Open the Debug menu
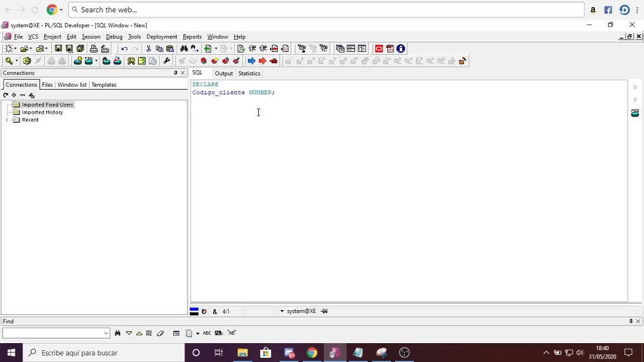This screenshot has height=362, width=644. [x=114, y=37]
